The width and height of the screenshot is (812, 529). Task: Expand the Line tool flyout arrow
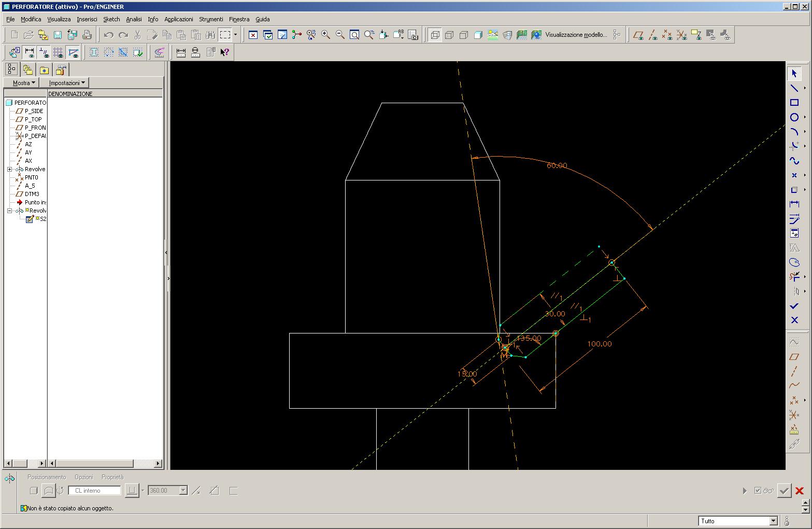pos(804,88)
